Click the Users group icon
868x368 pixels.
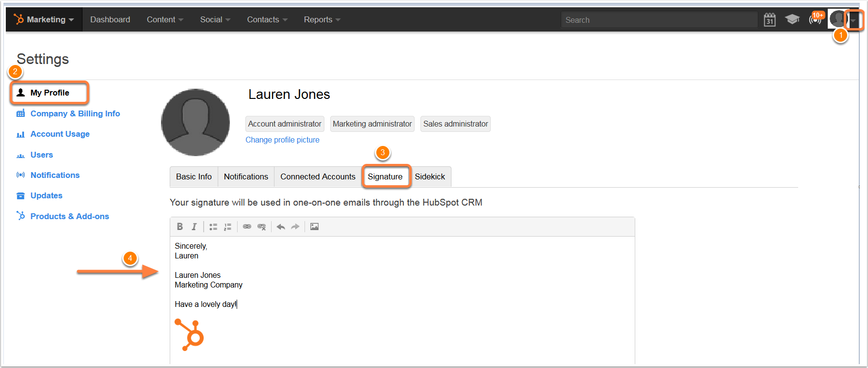pos(20,155)
